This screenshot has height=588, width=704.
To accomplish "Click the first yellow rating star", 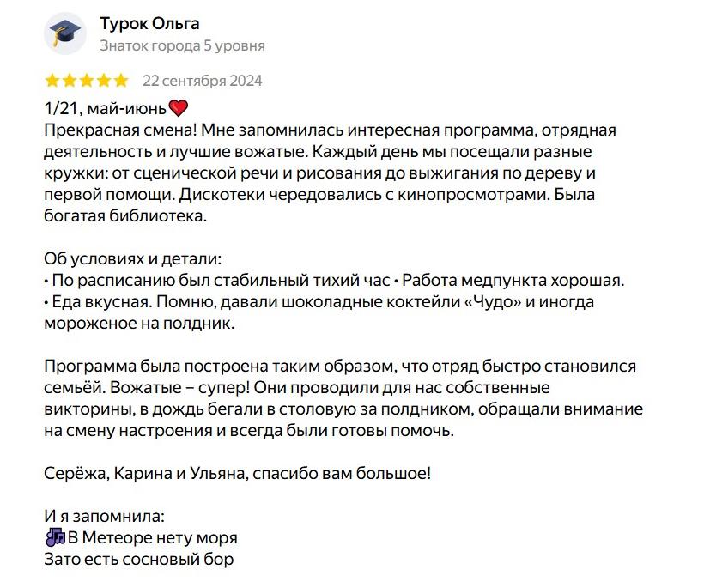I will tap(52, 82).
